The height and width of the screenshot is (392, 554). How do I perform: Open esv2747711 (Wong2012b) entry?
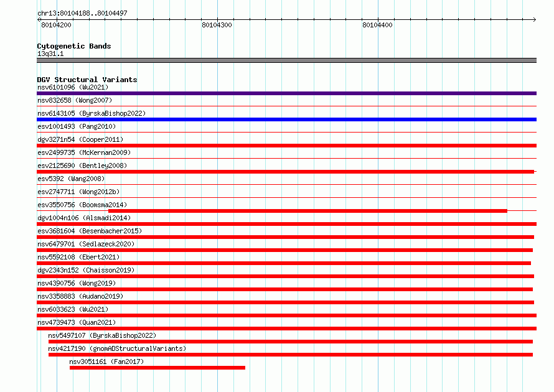[x=78, y=192]
